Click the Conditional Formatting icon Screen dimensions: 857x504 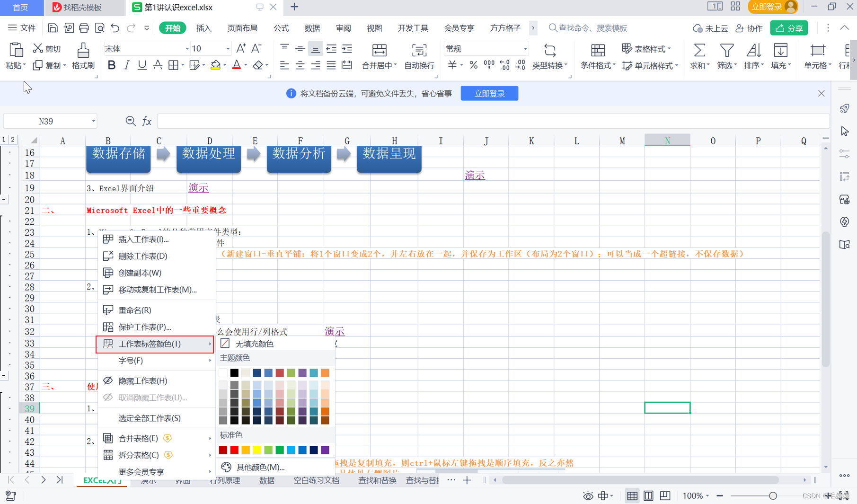[x=598, y=50]
